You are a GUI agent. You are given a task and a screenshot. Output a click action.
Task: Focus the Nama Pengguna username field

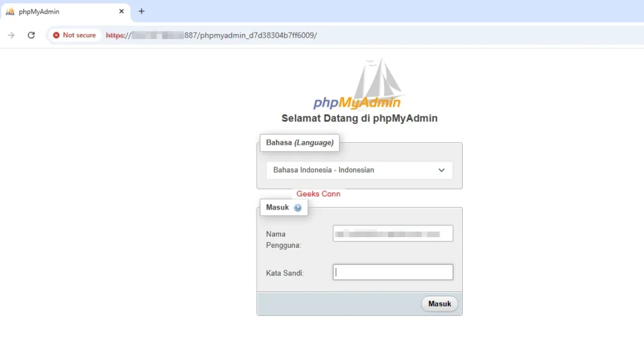(392, 233)
